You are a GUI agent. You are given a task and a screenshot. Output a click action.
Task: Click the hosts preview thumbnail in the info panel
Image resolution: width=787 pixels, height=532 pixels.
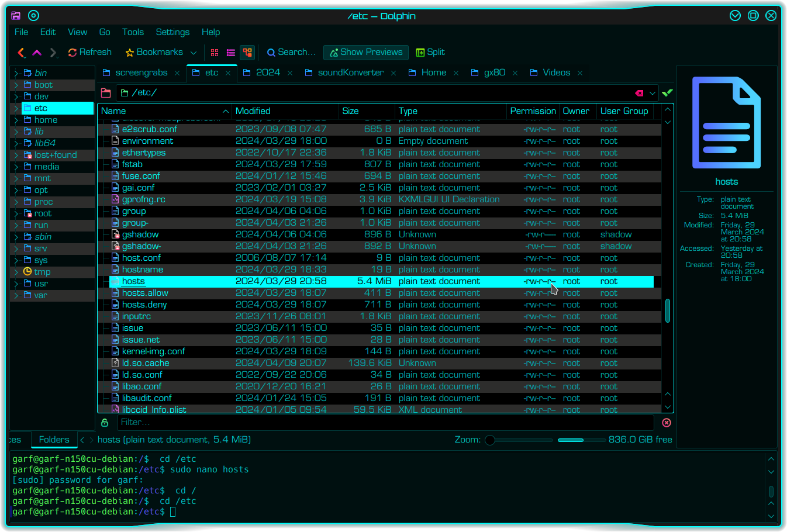pyautogui.click(x=727, y=123)
